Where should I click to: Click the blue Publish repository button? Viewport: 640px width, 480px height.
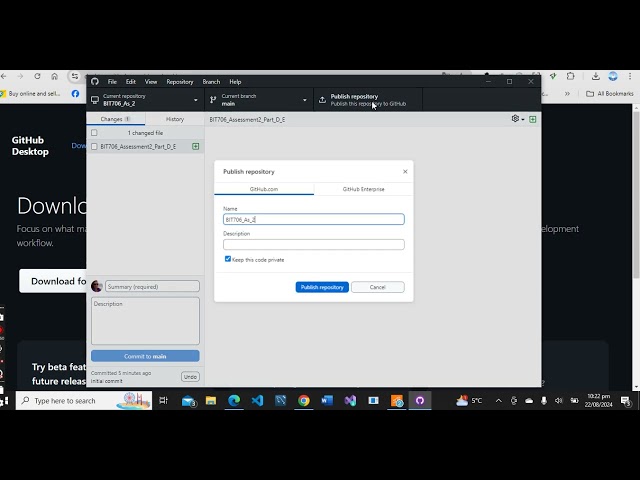[322, 287]
